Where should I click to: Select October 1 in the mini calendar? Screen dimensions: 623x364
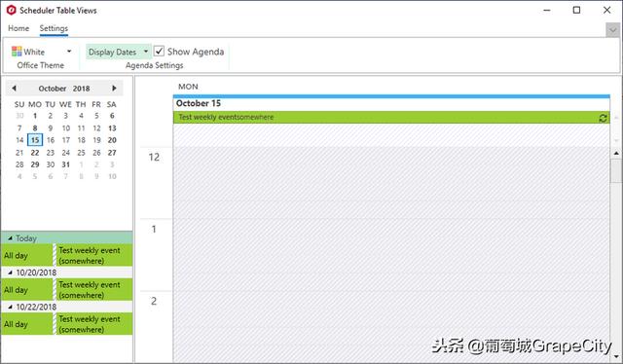pyautogui.click(x=35, y=116)
